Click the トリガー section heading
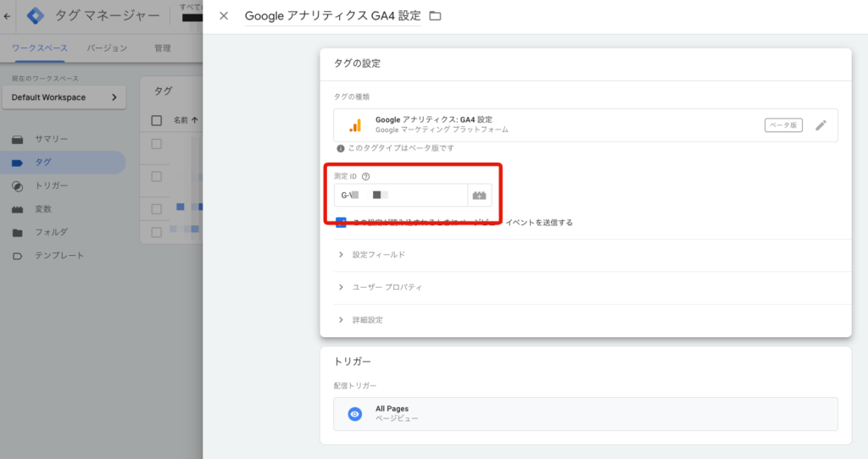Image resolution: width=868 pixels, height=459 pixels. click(x=352, y=362)
